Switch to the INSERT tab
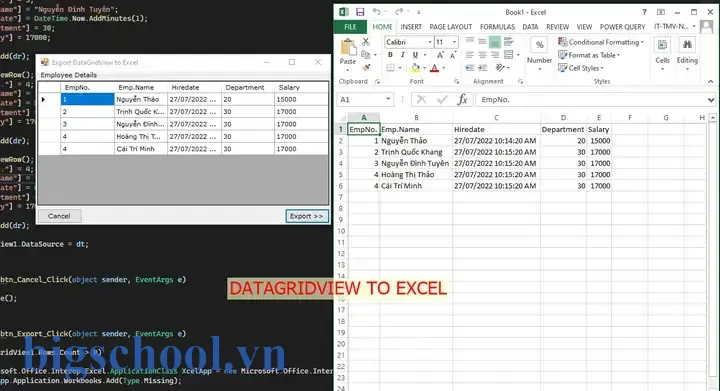Screen dimensions: 720x391 point(411,27)
